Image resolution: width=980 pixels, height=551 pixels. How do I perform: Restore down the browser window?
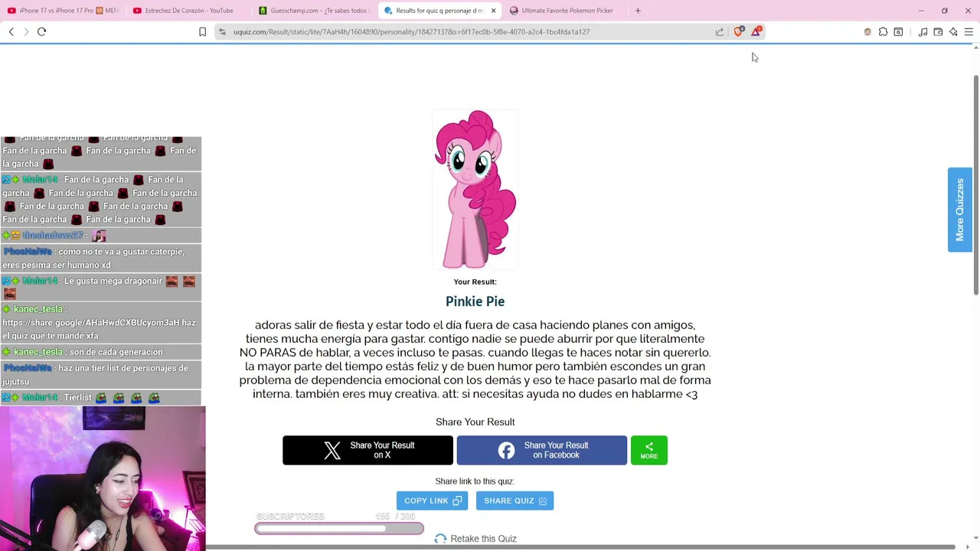click(x=945, y=11)
